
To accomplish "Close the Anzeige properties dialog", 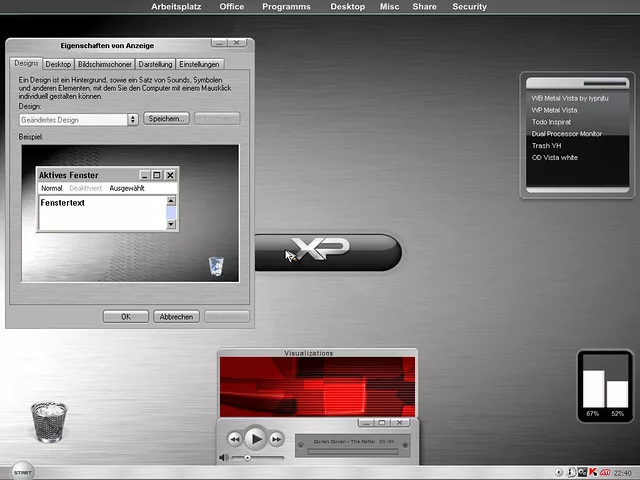I will 237,43.
